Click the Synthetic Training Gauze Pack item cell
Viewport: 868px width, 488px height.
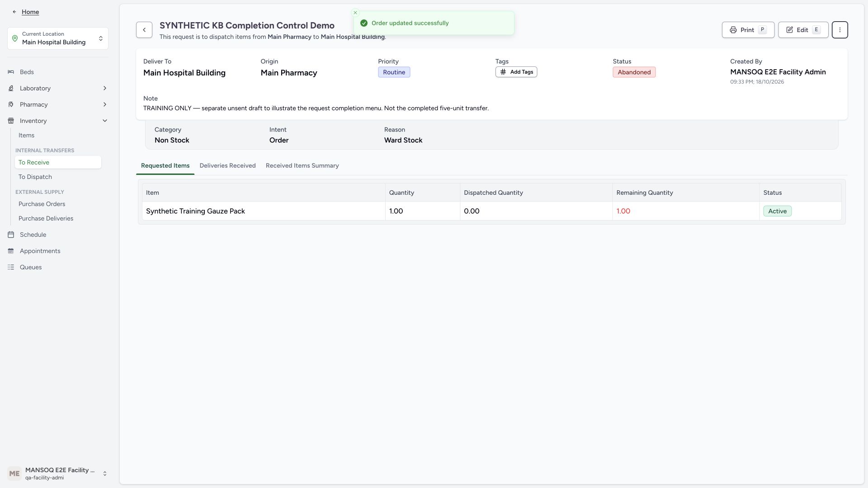[264, 211]
